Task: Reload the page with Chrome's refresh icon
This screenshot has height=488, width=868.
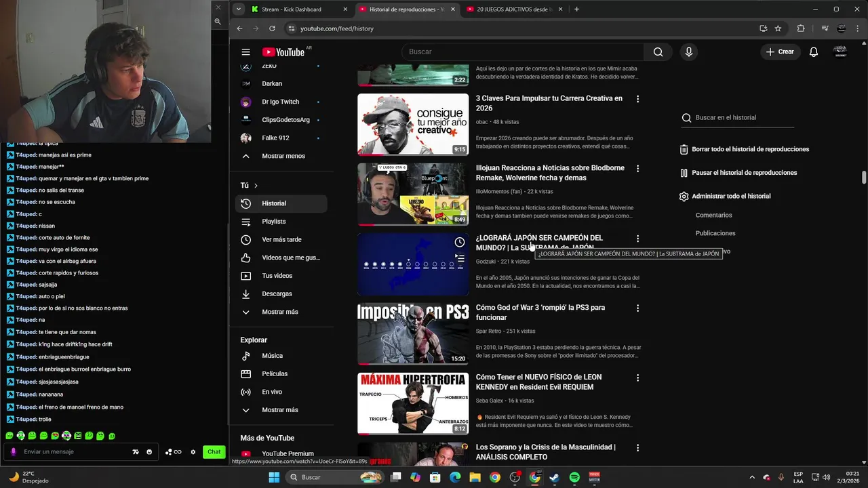Action: 272,28
